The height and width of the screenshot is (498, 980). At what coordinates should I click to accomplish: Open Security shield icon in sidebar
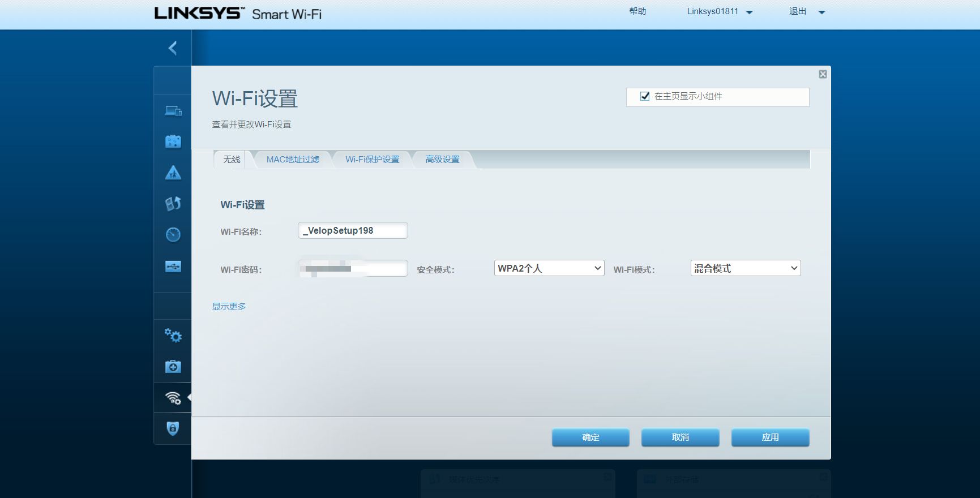click(x=173, y=428)
